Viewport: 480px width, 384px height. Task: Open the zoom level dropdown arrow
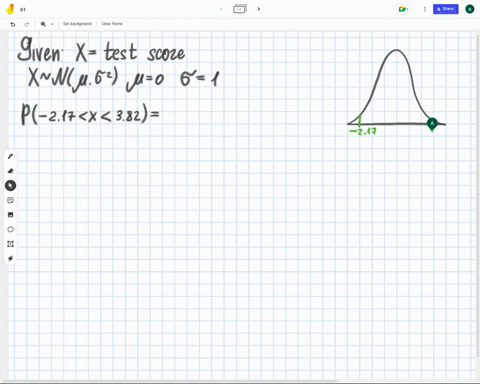click(52, 24)
